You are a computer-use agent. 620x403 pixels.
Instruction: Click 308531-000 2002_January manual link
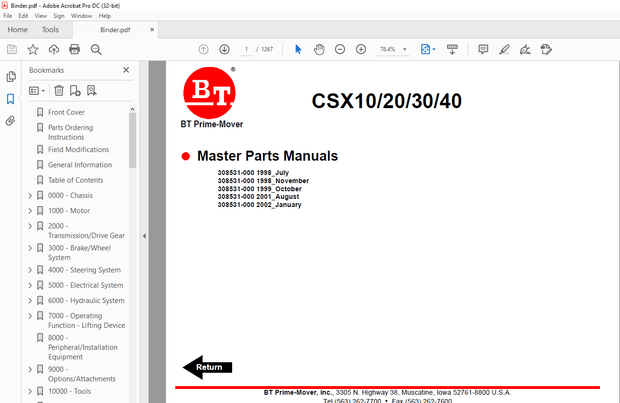259,204
